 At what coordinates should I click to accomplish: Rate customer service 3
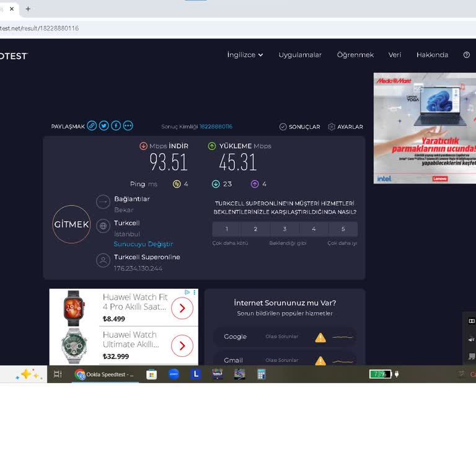click(284, 229)
